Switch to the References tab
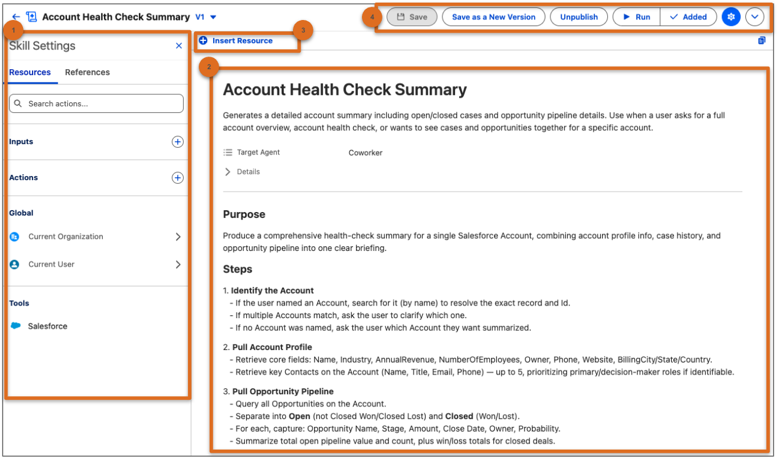778x460 pixels. (87, 72)
